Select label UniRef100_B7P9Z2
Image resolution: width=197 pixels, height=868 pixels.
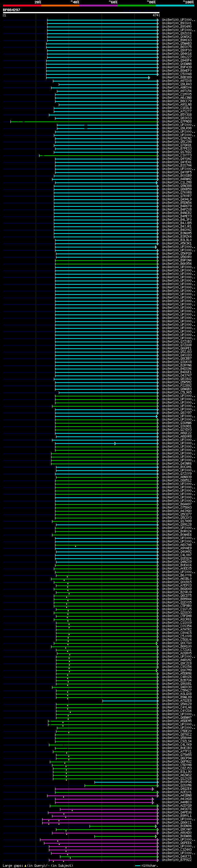pos(176,860)
